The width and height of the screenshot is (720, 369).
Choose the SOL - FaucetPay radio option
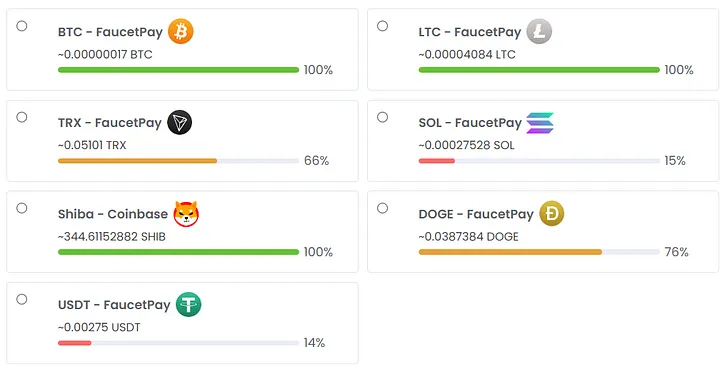pyautogui.click(x=382, y=117)
